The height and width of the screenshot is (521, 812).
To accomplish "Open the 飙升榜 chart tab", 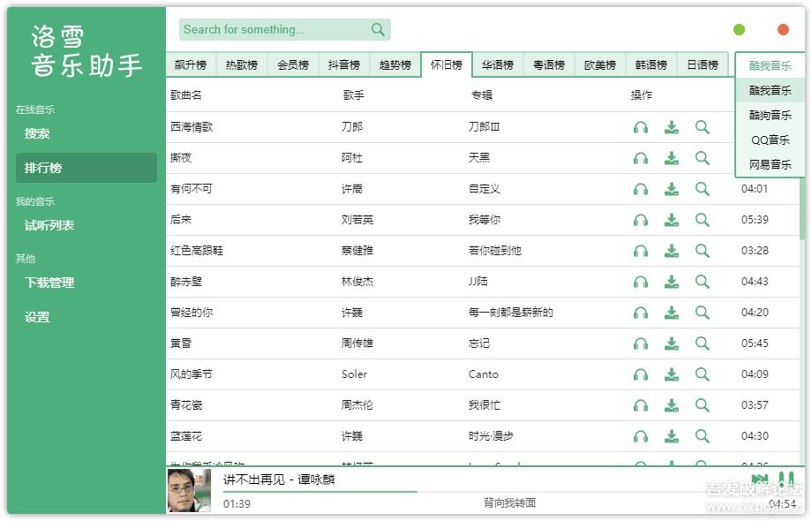I will tap(190, 65).
